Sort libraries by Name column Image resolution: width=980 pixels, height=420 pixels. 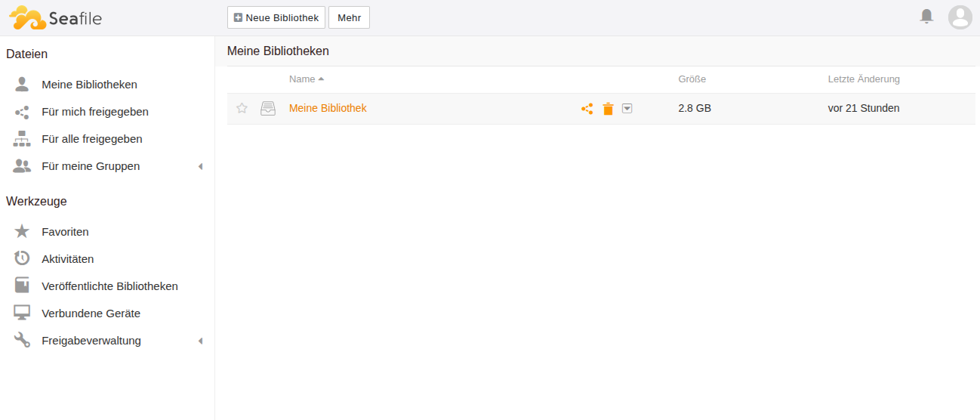(302, 79)
